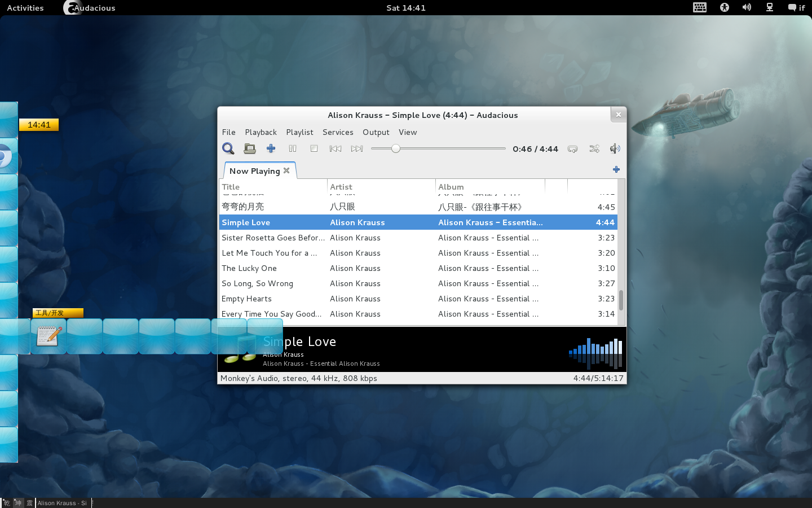812x508 pixels.
Task: Click the Open Files folder icon
Action: (250, 148)
